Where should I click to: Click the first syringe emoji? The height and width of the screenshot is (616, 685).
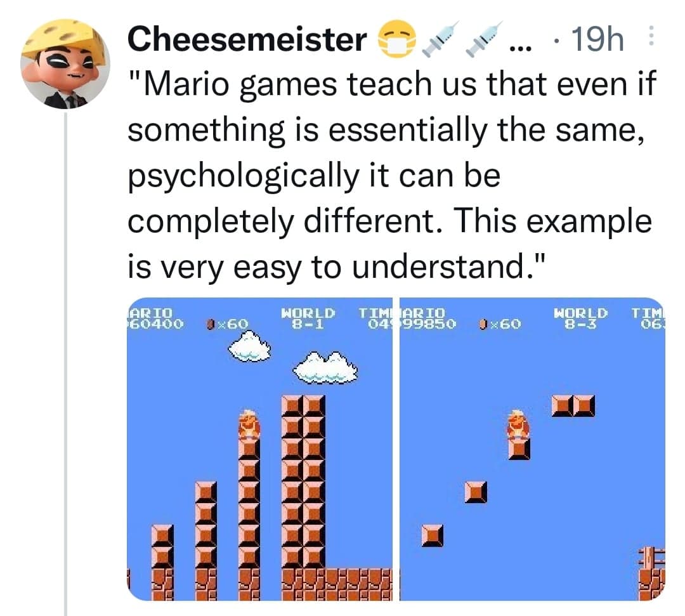coord(440,39)
